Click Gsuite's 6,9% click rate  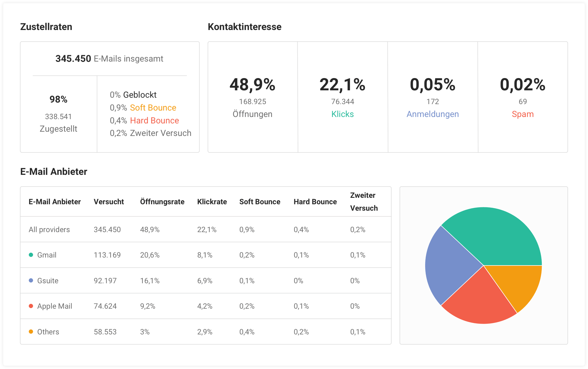(x=205, y=281)
